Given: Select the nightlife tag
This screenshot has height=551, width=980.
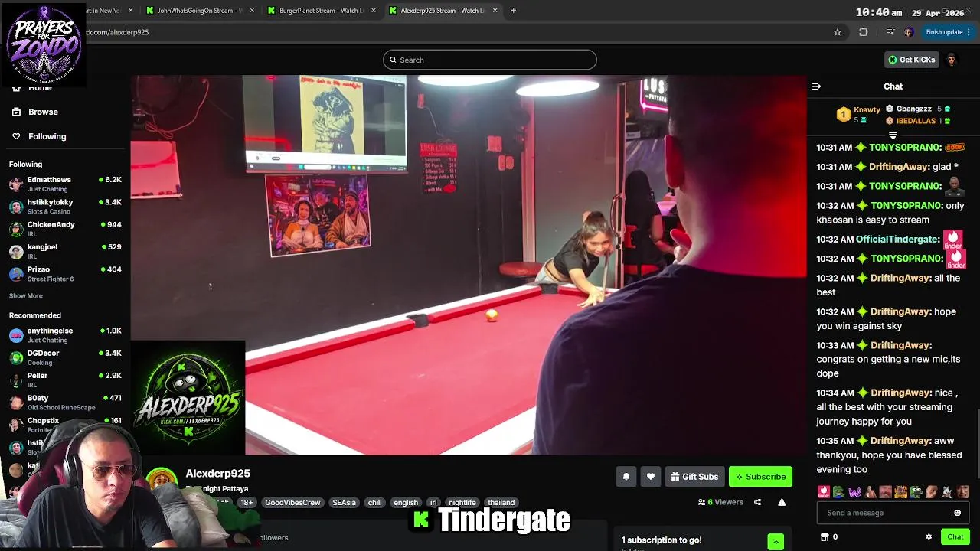Looking at the screenshot, I should pos(462,503).
